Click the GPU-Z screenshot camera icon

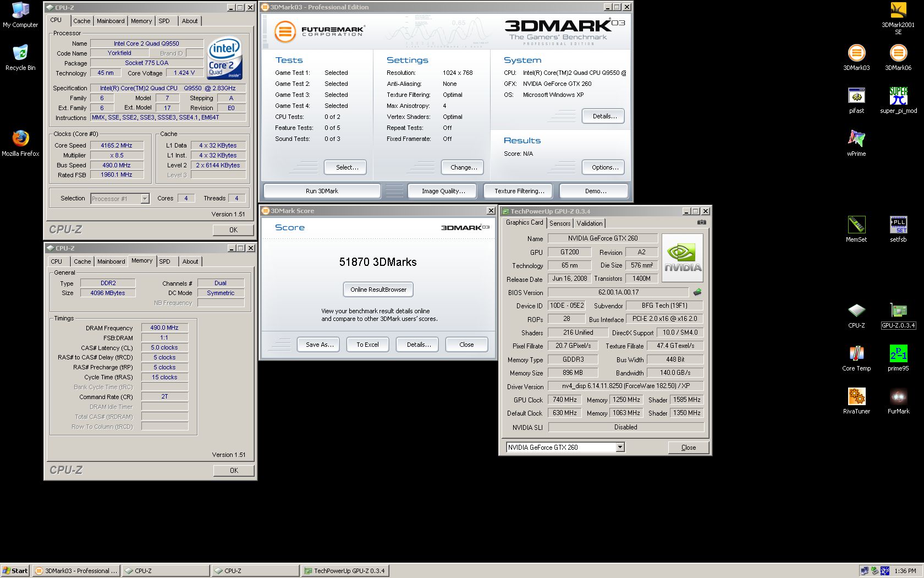[x=702, y=222]
